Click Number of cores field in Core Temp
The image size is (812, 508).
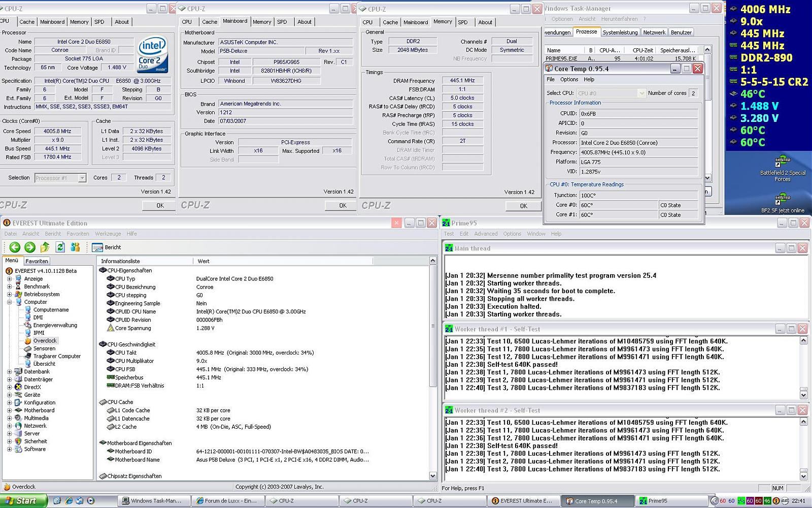693,93
